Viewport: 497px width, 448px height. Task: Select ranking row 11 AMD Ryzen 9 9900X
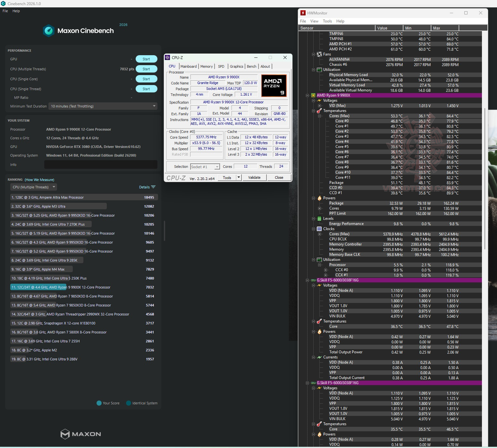(84, 287)
